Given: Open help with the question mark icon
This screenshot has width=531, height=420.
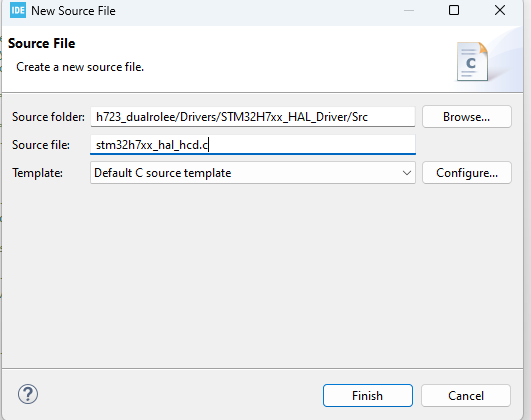Looking at the screenshot, I should coord(28,394).
